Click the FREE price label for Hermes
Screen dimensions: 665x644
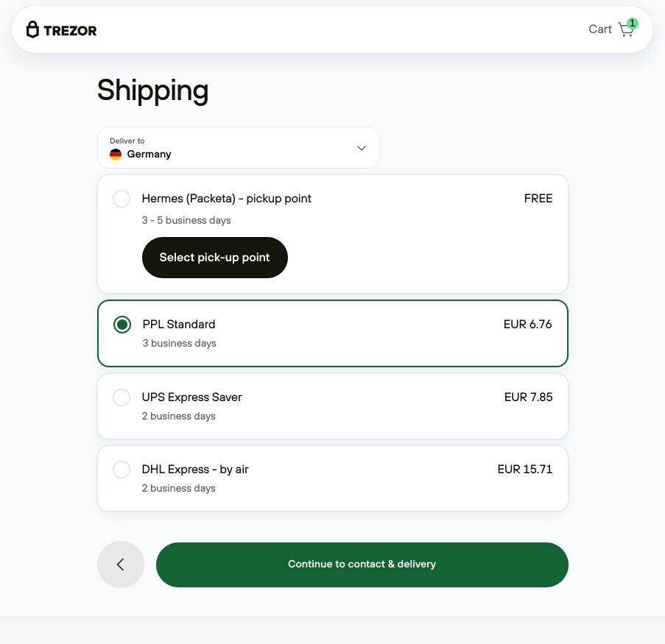click(538, 199)
